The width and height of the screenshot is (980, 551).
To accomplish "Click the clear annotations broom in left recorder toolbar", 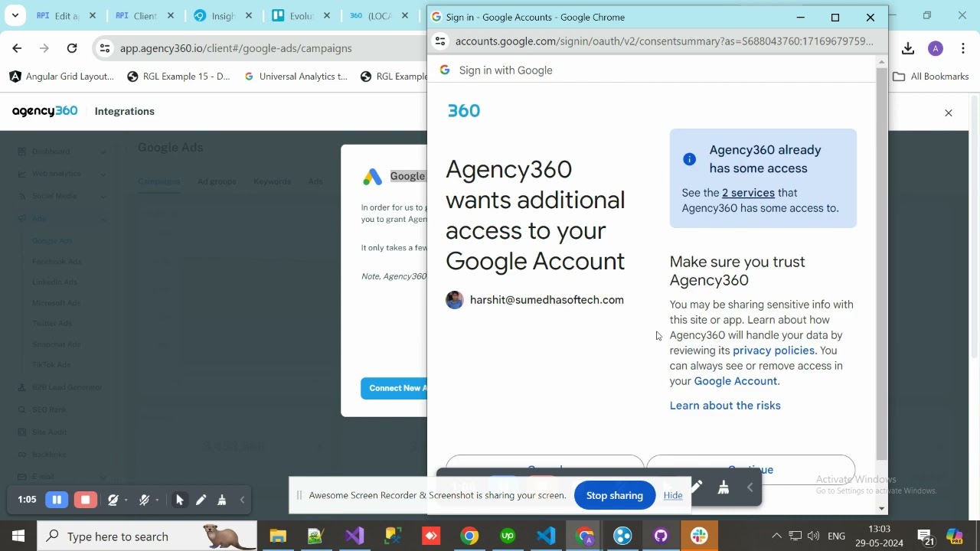I will point(222,500).
